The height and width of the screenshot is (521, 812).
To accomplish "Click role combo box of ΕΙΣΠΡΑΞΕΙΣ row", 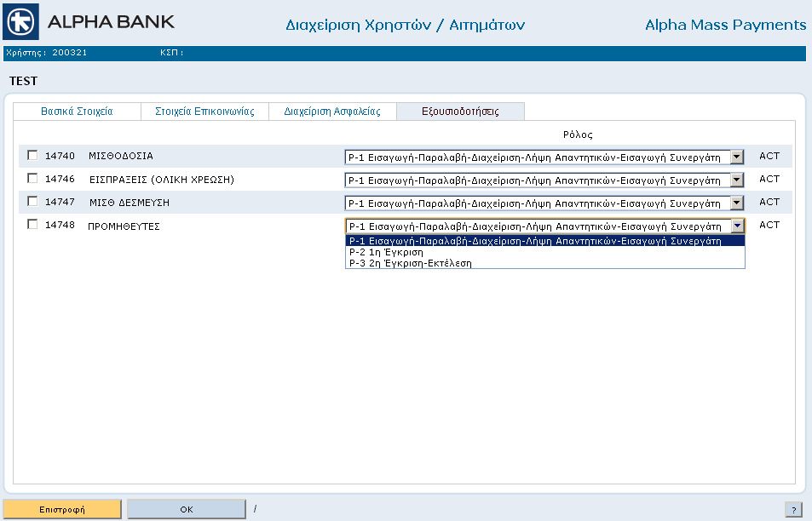I will pos(544,180).
